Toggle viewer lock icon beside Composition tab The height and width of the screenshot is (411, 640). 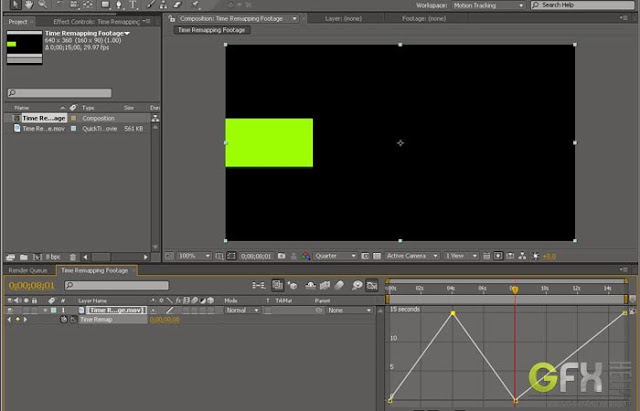tap(172, 19)
